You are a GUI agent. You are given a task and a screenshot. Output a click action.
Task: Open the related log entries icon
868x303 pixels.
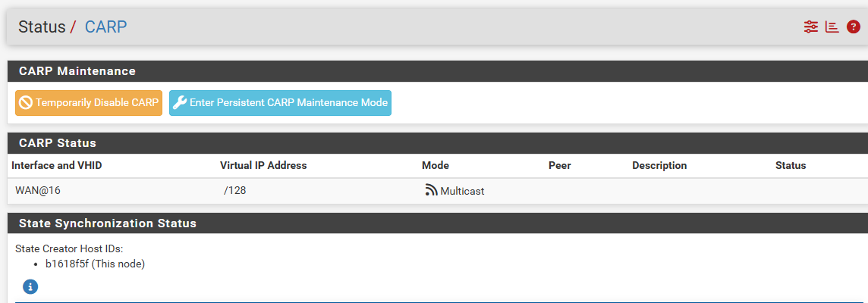coord(832,27)
